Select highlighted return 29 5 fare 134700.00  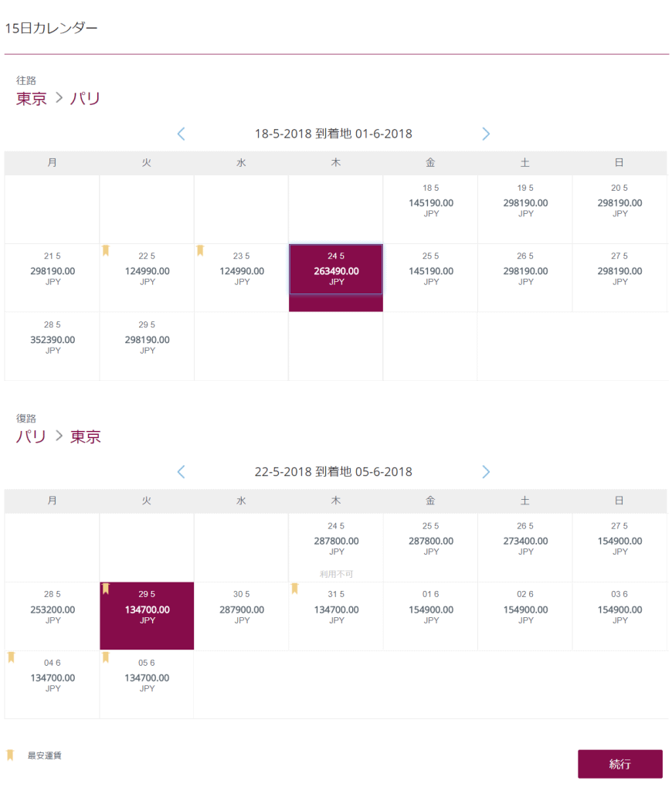(147, 616)
